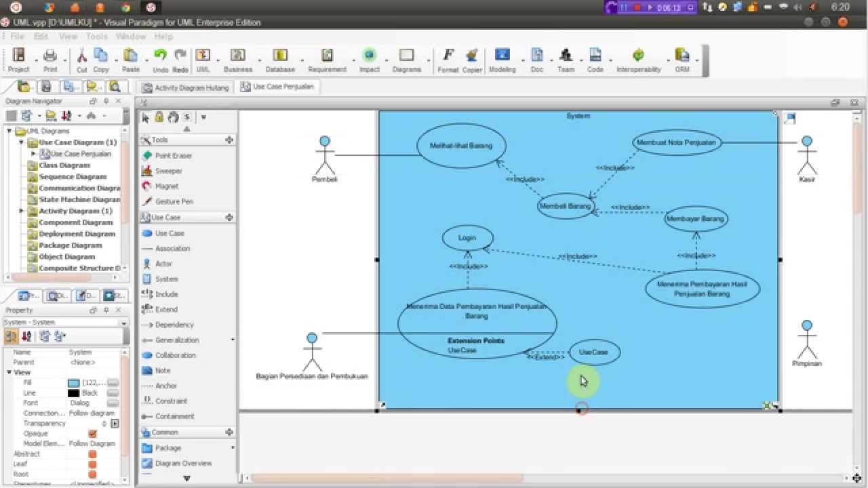Open the View menu
868x488 pixels.
click(x=68, y=36)
